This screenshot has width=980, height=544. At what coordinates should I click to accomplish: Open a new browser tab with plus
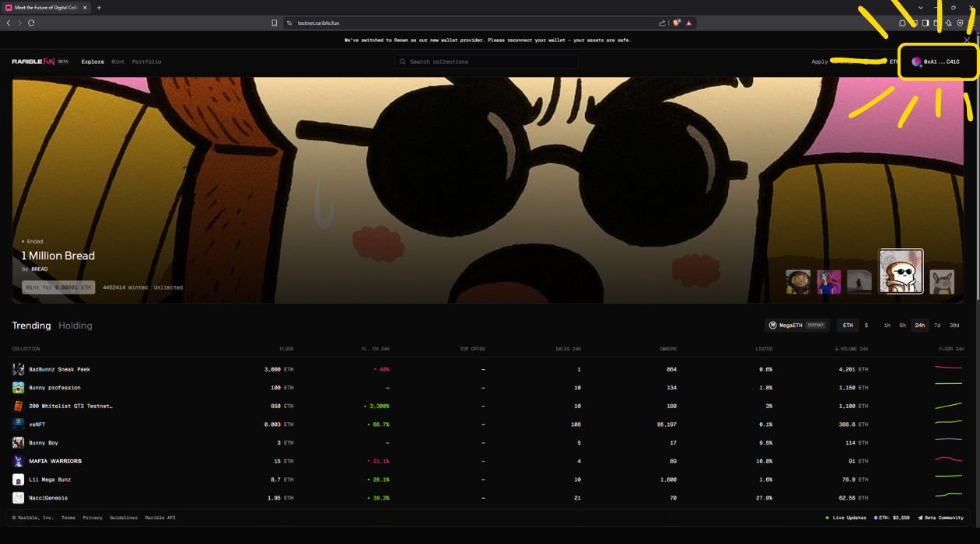pos(99,8)
